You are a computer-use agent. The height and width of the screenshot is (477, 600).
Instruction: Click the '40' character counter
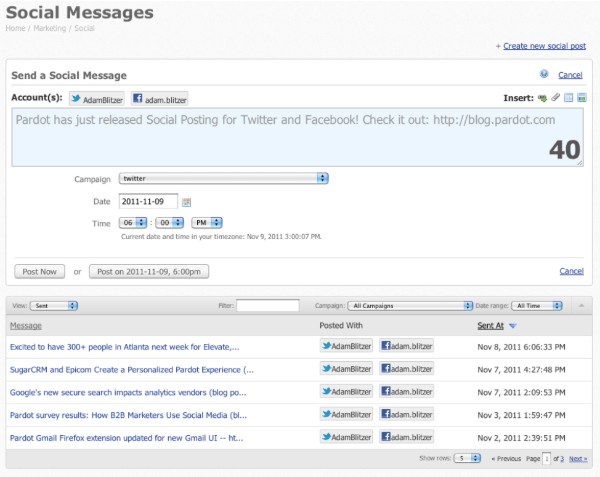(x=565, y=150)
